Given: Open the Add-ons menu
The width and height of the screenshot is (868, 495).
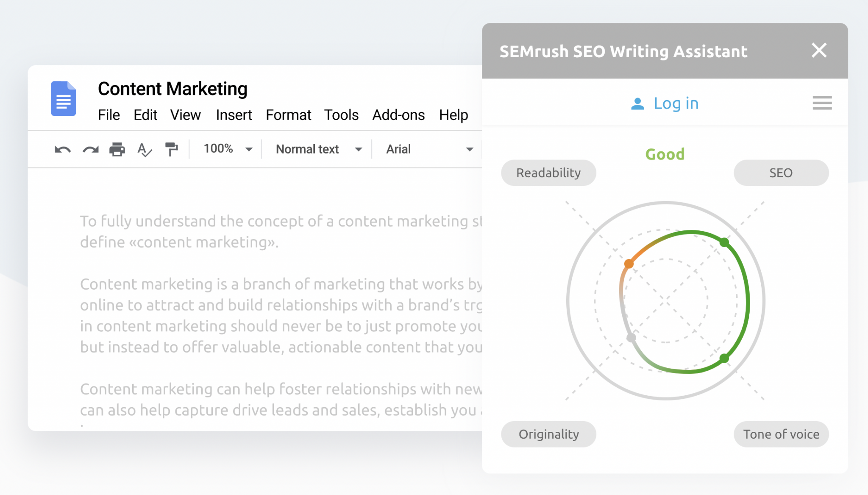Looking at the screenshot, I should [398, 115].
